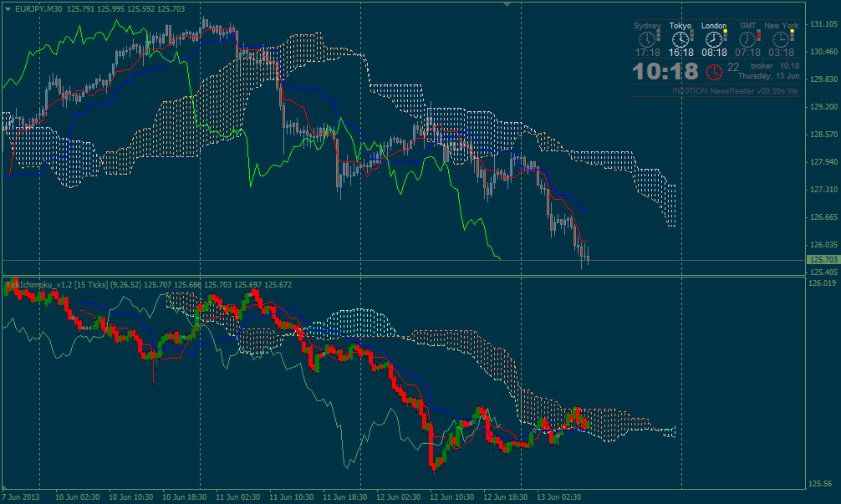Click the 131.105 price axis label
The width and height of the screenshot is (841, 504).
[823, 24]
